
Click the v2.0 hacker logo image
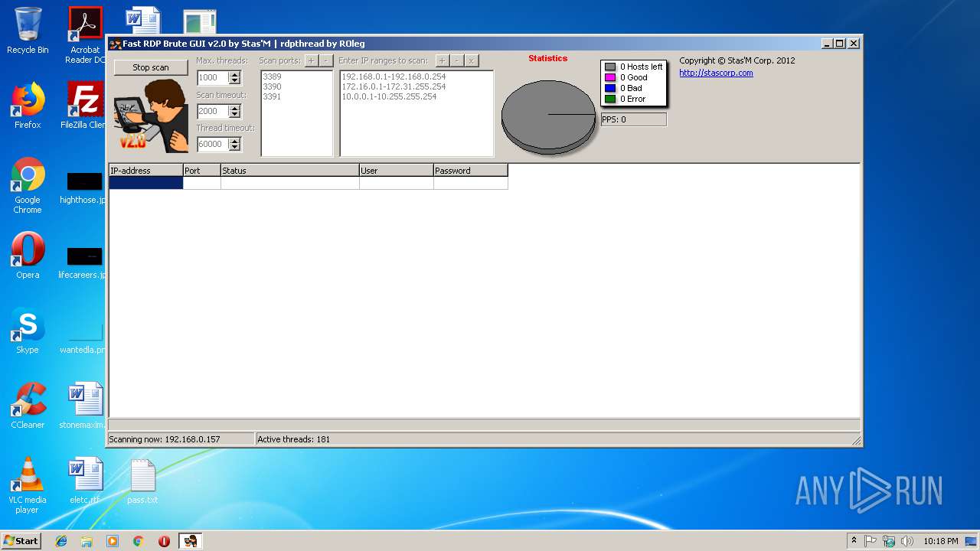[x=151, y=115]
